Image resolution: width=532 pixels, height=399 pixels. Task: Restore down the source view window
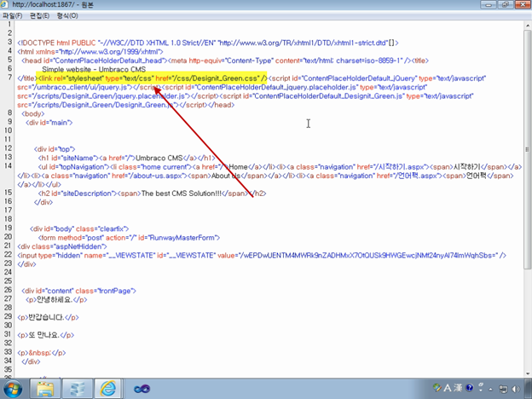point(506,4)
